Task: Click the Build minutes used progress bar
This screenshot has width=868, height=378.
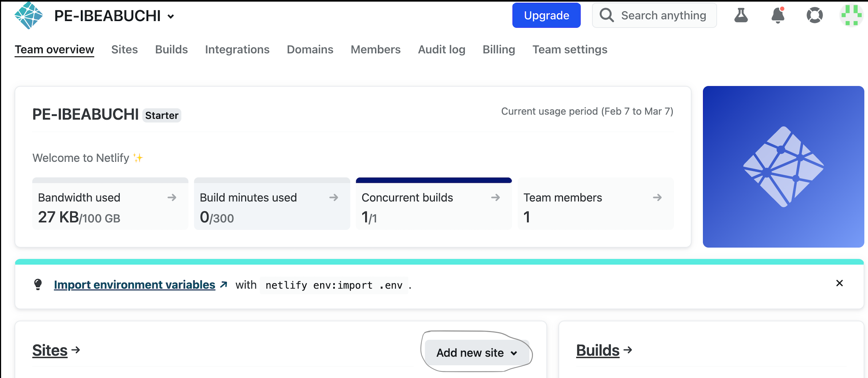Action: click(x=272, y=180)
